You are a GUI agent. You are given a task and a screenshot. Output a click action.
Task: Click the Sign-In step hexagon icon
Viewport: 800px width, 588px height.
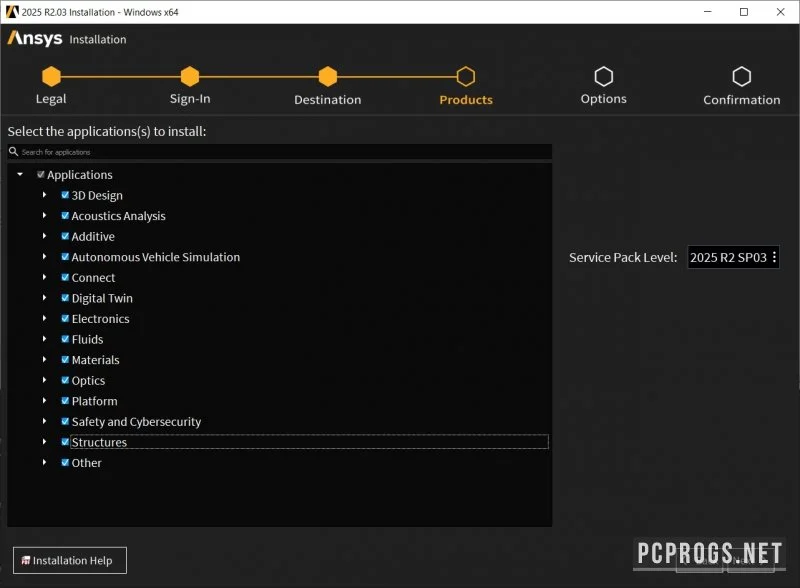(x=190, y=77)
